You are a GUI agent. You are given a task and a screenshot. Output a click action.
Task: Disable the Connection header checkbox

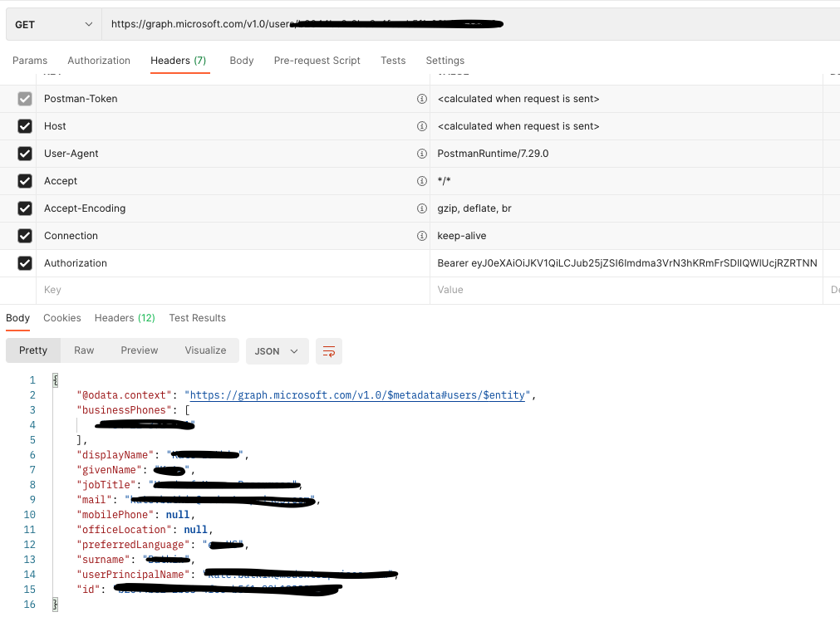click(25, 236)
